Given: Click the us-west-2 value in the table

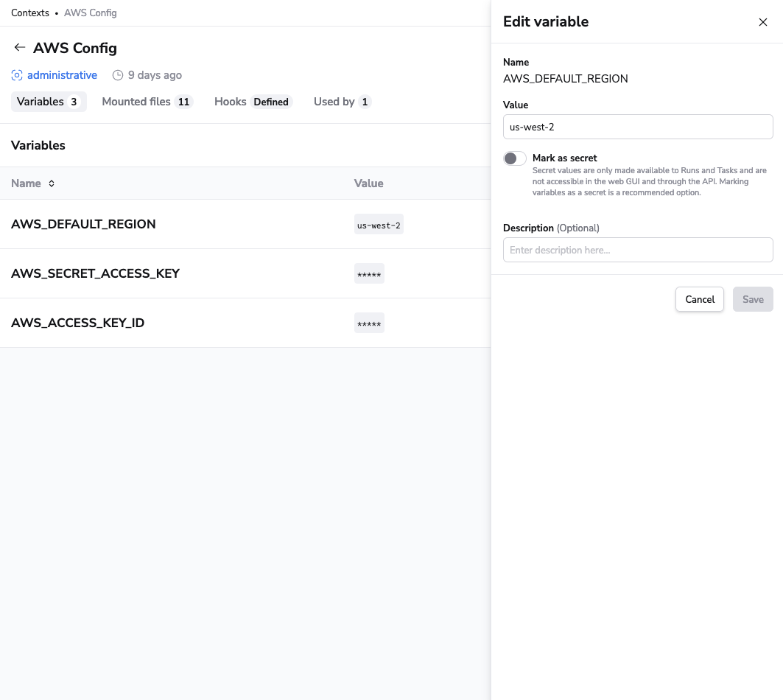Looking at the screenshot, I should pyautogui.click(x=379, y=225).
